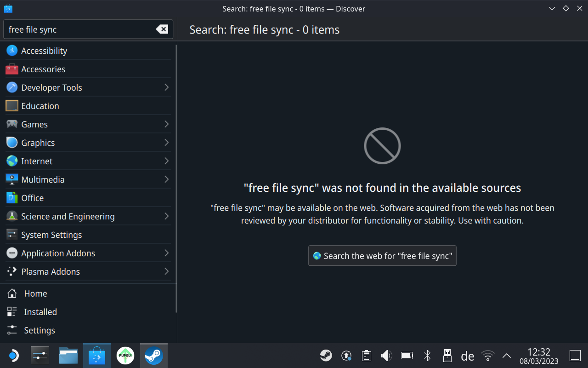Screen dimensions: 588x368
Task: Select the Office category label
Action: tap(32, 198)
